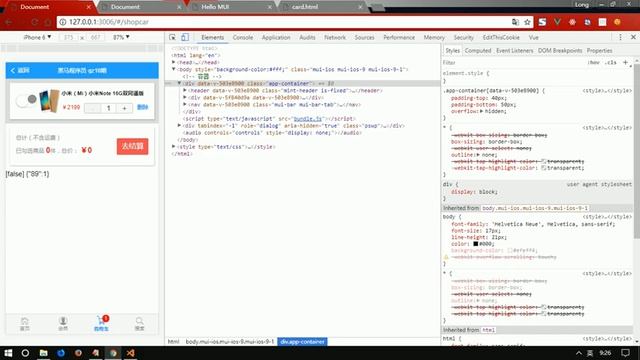Switch to the Sources tab
This screenshot has width=640, height=360.
click(x=364, y=37)
